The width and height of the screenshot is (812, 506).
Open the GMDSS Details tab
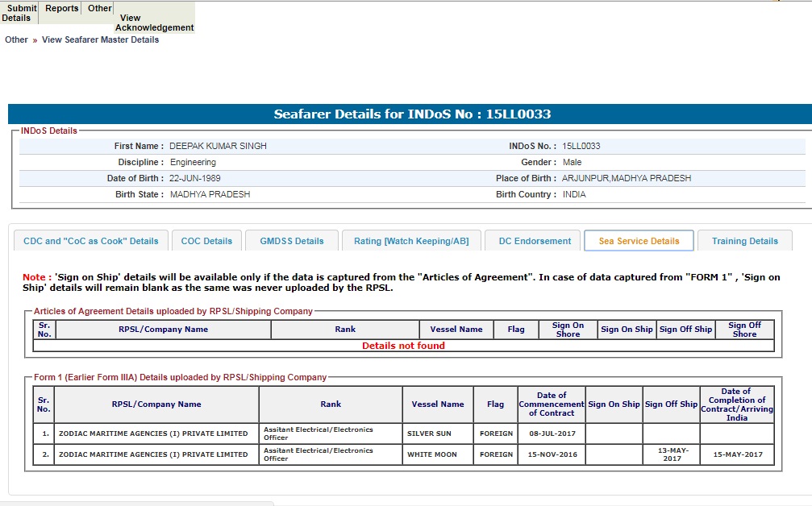[x=291, y=241]
